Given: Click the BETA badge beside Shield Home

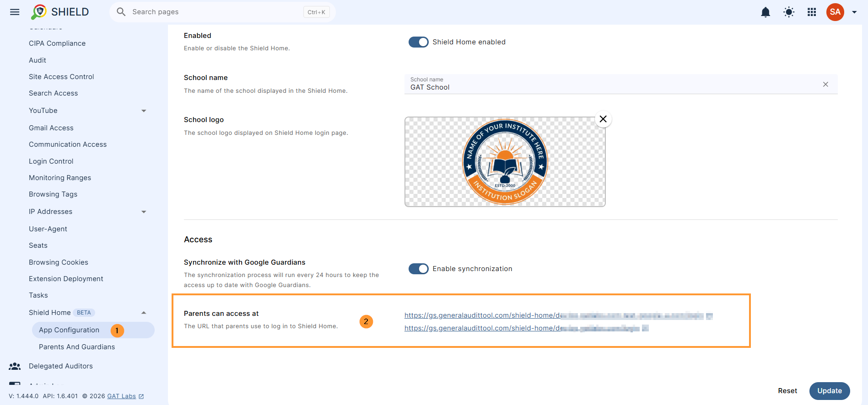Looking at the screenshot, I should click(84, 313).
